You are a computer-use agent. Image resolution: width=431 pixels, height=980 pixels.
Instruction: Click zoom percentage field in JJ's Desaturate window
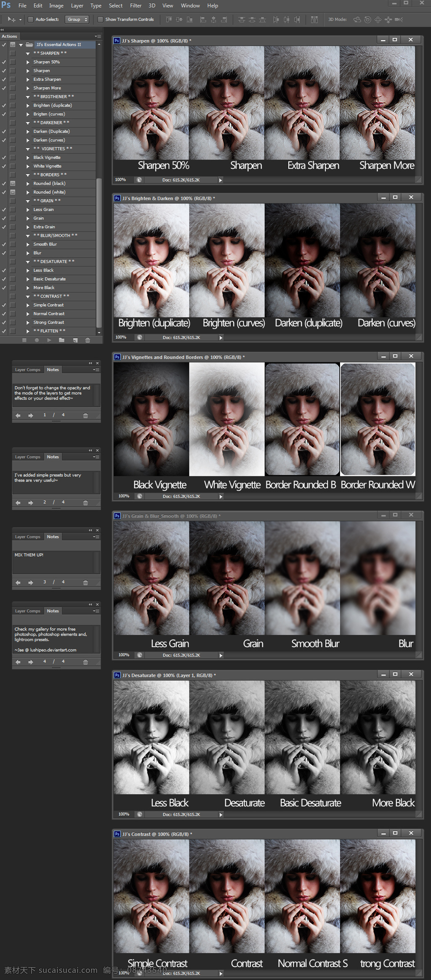tap(124, 814)
